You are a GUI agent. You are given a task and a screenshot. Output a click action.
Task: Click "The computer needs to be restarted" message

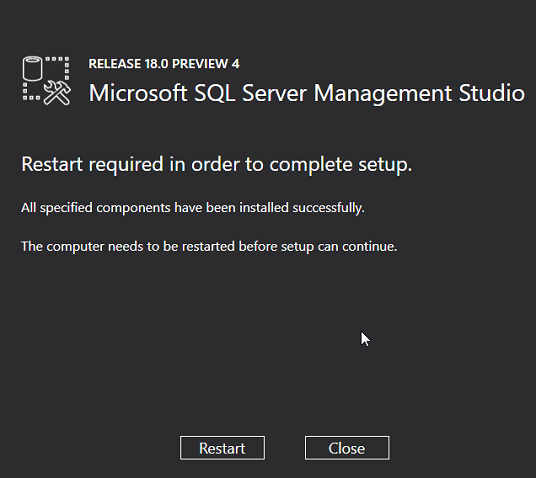point(209,247)
